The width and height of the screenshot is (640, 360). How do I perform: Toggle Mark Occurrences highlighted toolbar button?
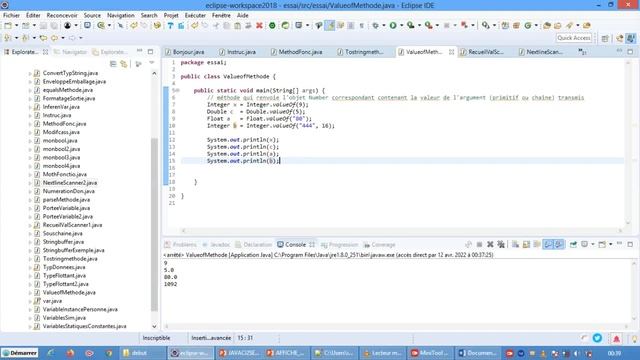coord(329,25)
